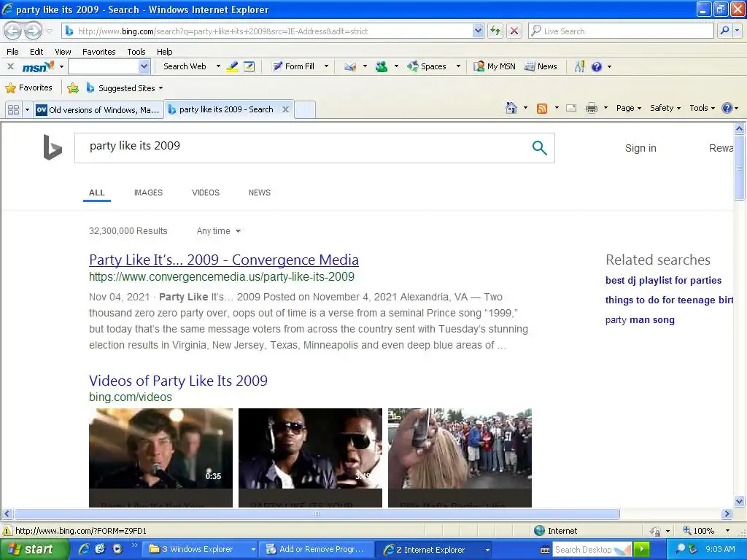Close the MSN toolbar with the X

[10, 66]
